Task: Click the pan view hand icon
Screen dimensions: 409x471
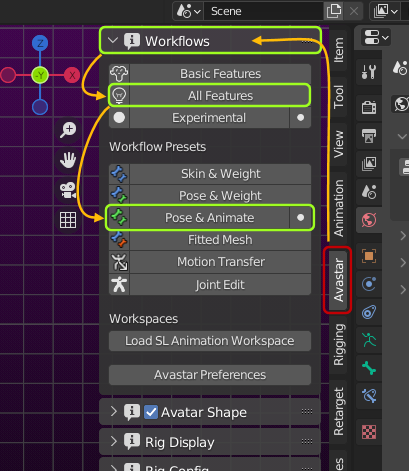Action: pyautogui.click(x=68, y=160)
